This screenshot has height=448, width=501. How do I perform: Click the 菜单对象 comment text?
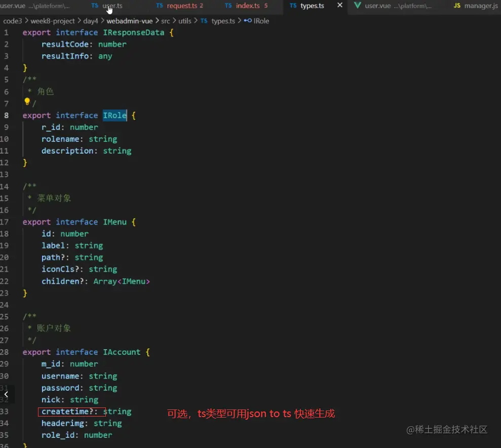(54, 198)
